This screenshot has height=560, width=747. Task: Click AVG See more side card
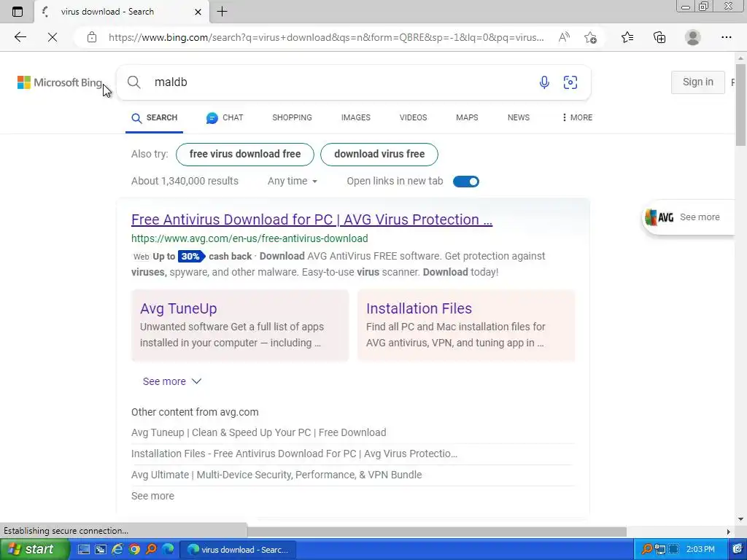point(689,217)
